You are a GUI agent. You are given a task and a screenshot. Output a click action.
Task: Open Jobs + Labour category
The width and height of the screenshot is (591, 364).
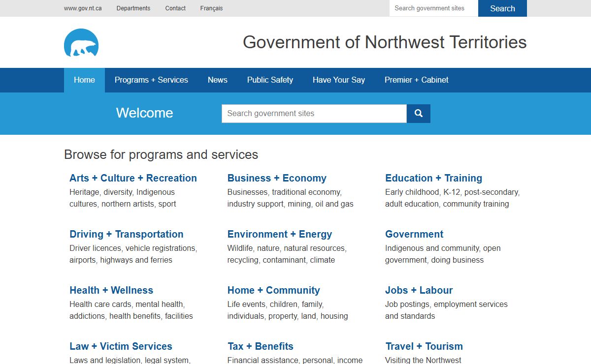[x=419, y=290]
